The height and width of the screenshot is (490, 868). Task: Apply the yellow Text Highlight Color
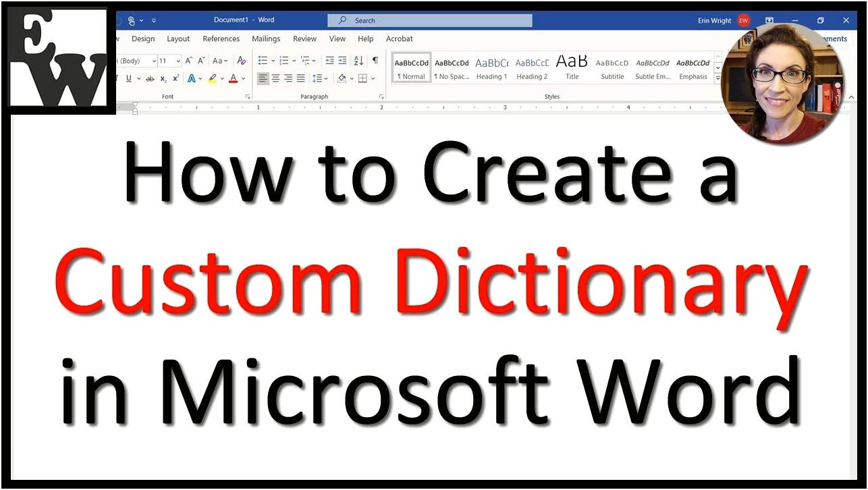tap(213, 79)
